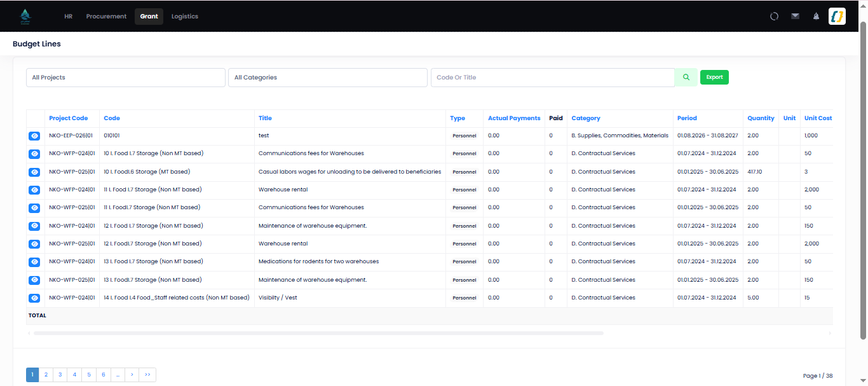
Task: Click the company logo in top bar
Action: (25, 16)
